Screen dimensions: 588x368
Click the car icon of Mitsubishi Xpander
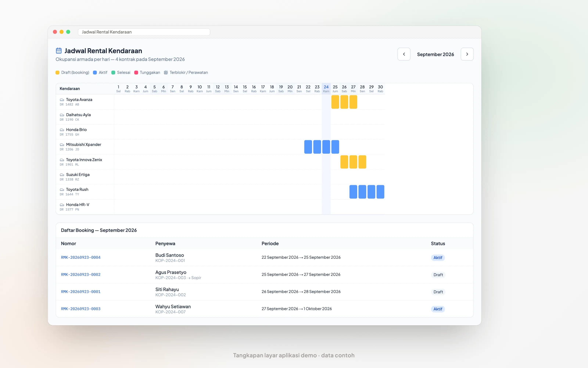pyautogui.click(x=62, y=145)
